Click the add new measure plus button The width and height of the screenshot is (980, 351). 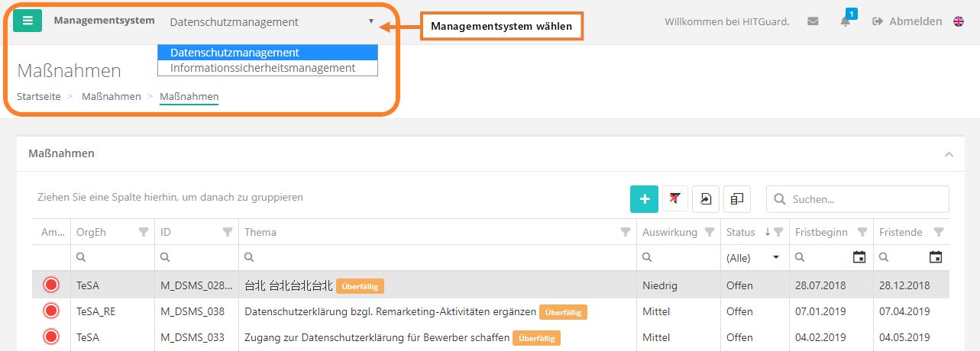click(x=644, y=198)
